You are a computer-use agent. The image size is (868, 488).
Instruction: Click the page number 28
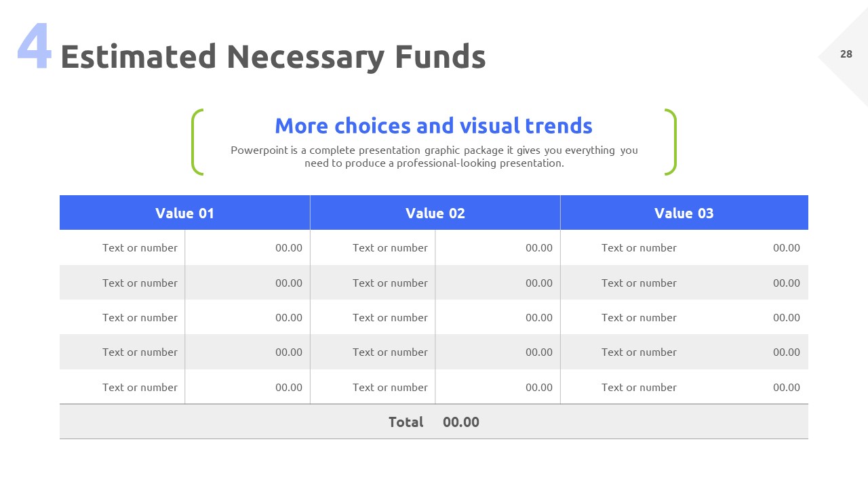click(846, 54)
